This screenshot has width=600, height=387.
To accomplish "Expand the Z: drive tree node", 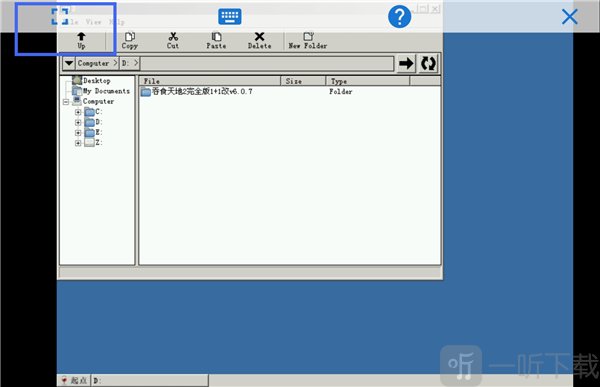I will click(78, 143).
